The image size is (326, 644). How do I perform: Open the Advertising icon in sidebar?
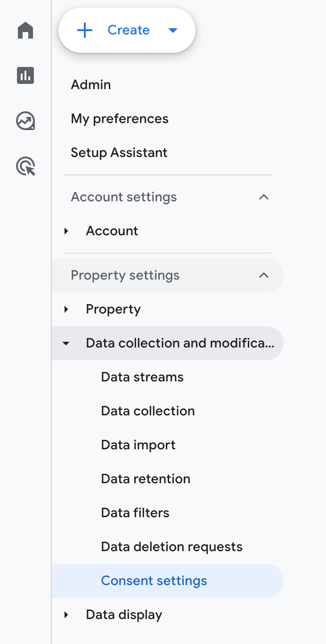click(25, 167)
